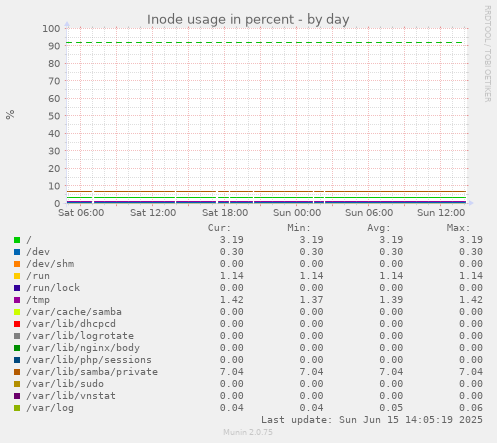Click the 'Max:' column header
497x443 pixels.
[x=458, y=228]
